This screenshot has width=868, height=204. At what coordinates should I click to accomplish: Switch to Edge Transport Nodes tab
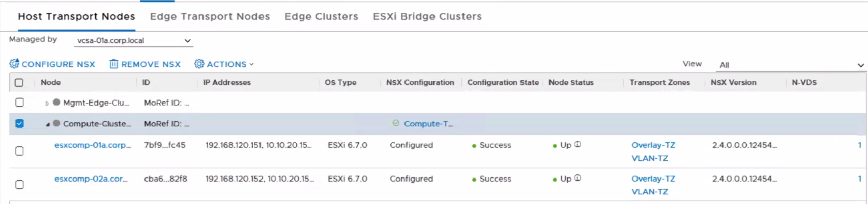coord(210,16)
